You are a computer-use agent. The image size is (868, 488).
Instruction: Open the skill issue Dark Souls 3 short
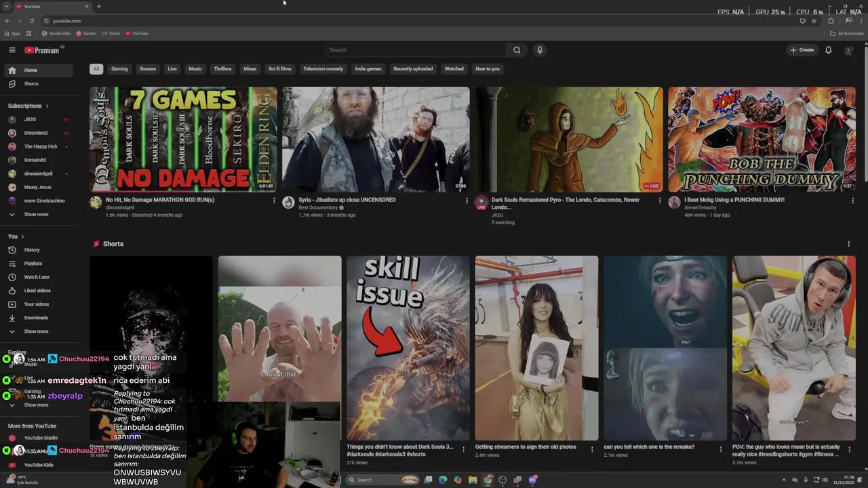(x=408, y=348)
